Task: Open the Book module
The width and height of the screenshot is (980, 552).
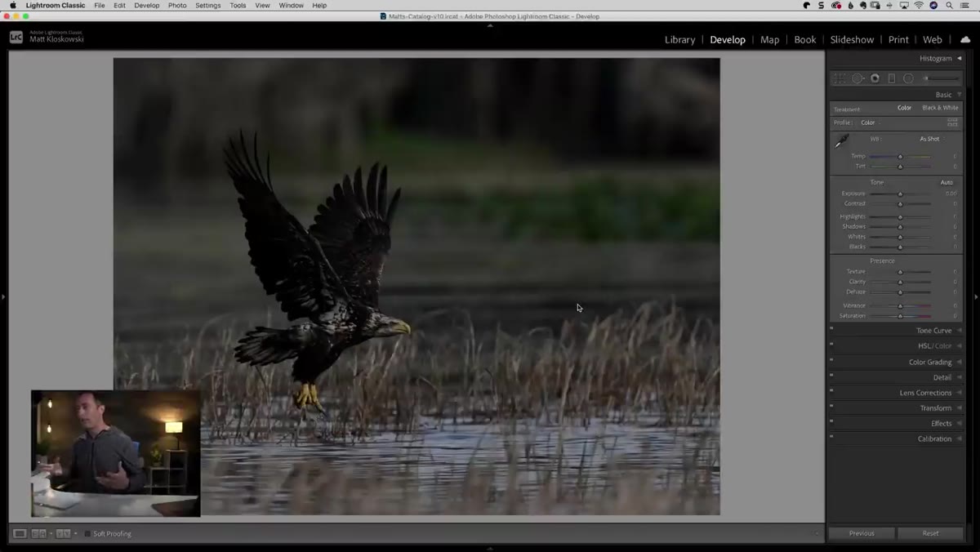Action: [804, 39]
